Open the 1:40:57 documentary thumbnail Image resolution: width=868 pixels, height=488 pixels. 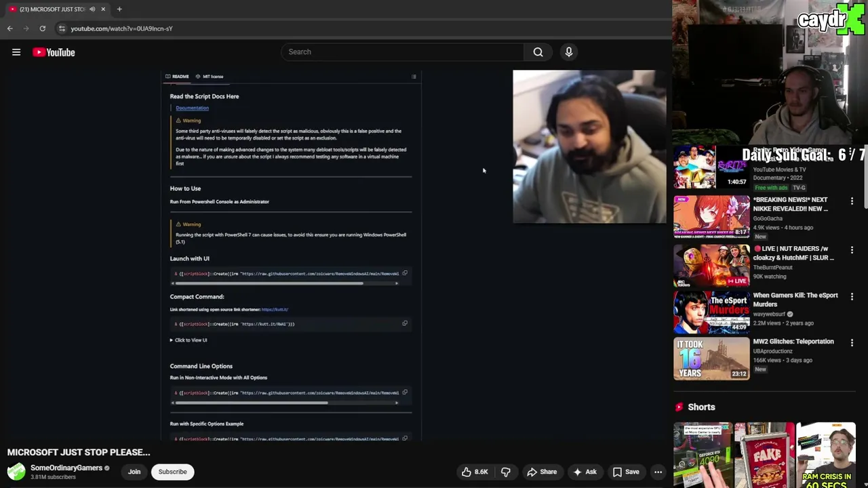pyautogui.click(x=711, y=167)
